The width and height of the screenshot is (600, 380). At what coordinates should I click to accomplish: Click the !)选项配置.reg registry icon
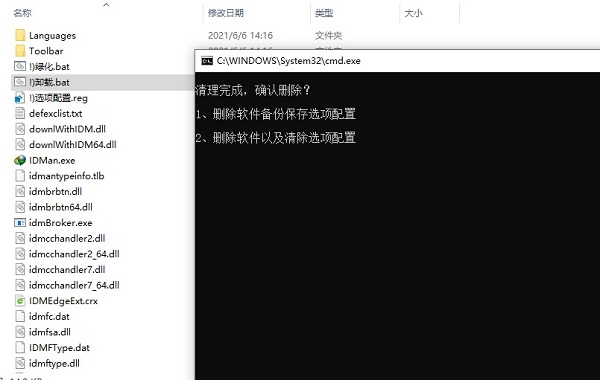pos(20,98)
